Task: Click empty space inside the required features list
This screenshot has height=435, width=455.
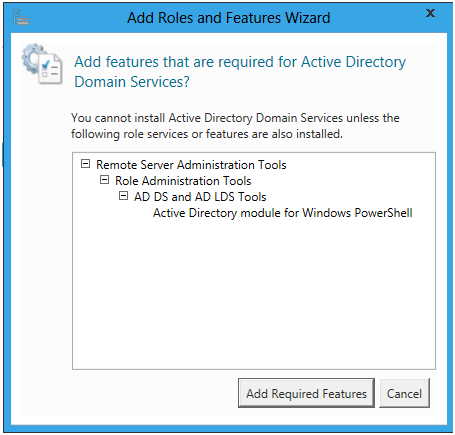Action: pyautogui.click(x=254, y=293)
